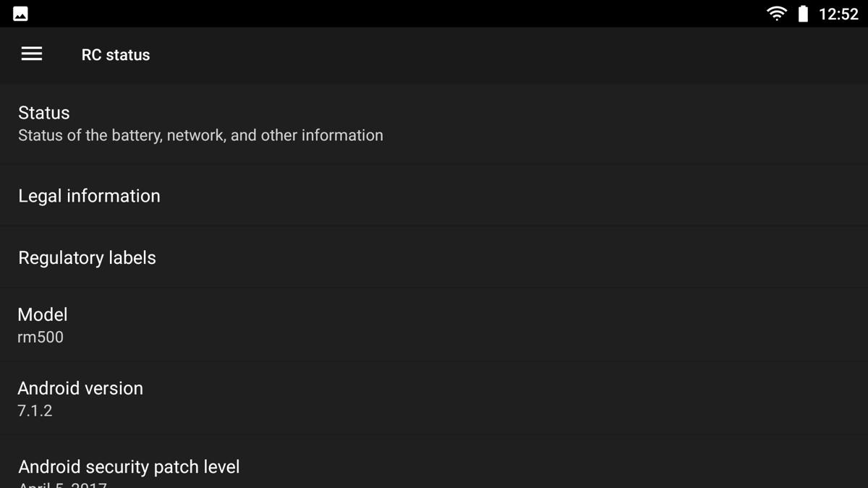Tap the 7.1.2 version number
This screenshot has width=868, height=488.
35,411
